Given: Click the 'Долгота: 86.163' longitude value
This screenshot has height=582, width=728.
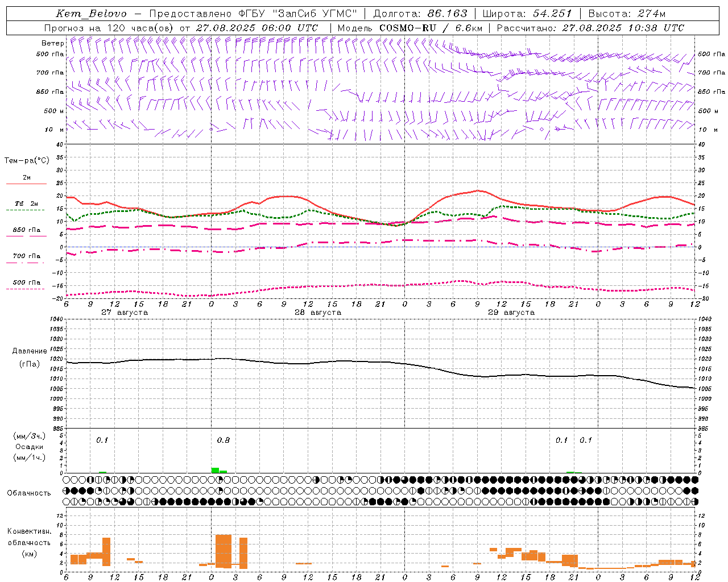Looking at the screenshot, I should (x=420, y=14).
